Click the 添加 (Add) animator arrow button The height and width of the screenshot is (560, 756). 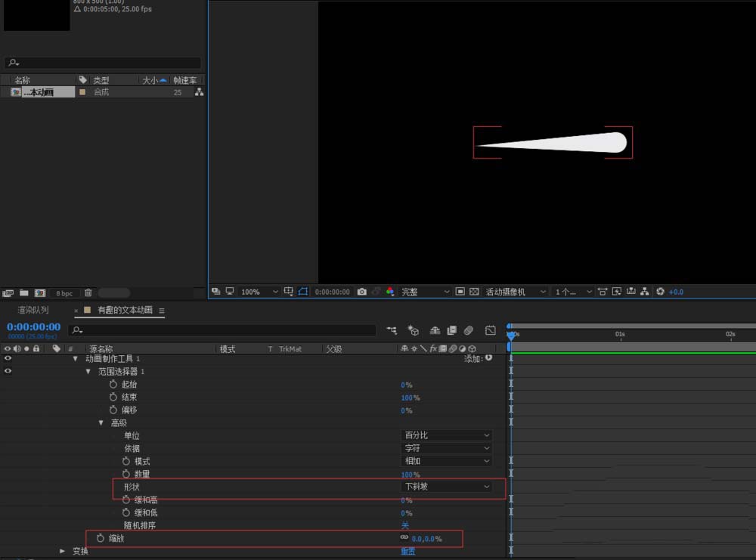point(488,358)
